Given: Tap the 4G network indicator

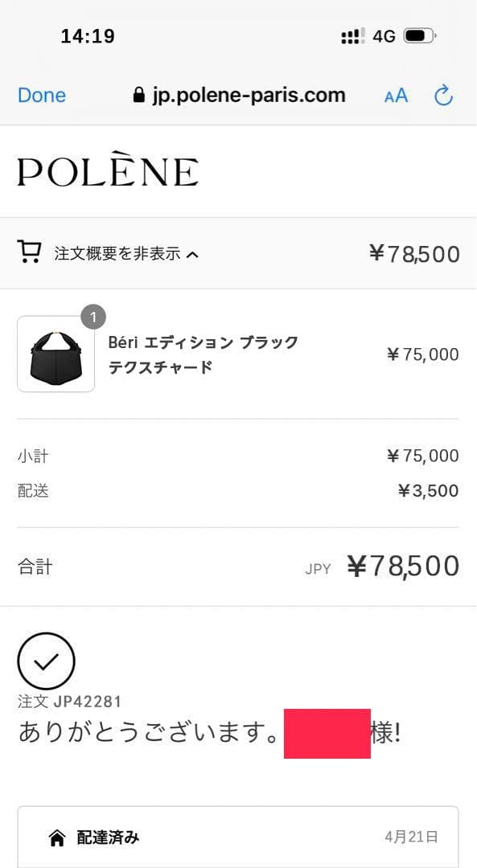Looking at the screenshot, I should [383, 35].
